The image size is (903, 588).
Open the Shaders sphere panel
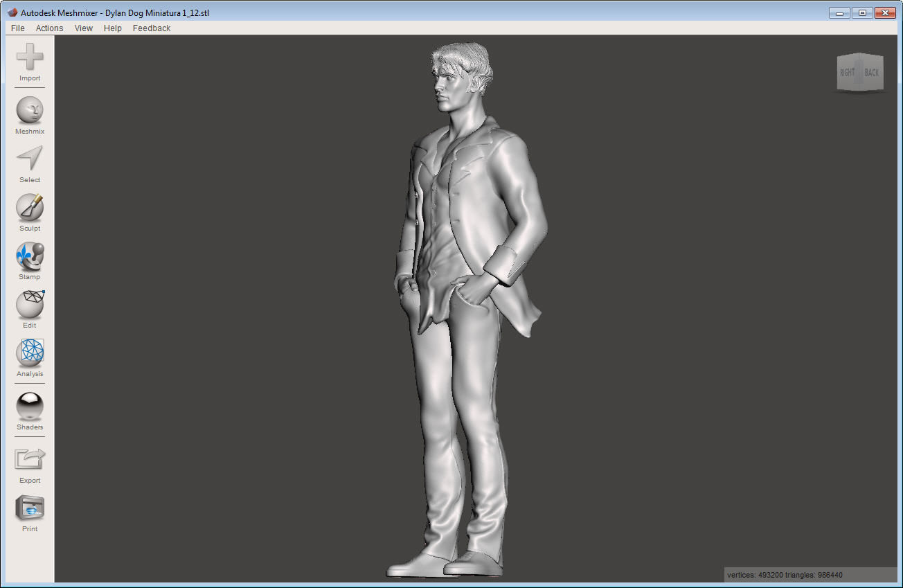coord(30,406)
